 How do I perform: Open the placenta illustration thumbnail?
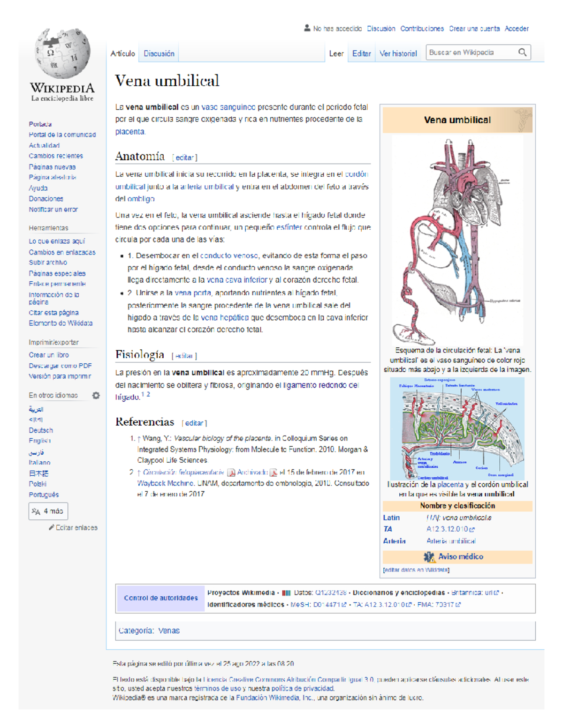point(457,428)
